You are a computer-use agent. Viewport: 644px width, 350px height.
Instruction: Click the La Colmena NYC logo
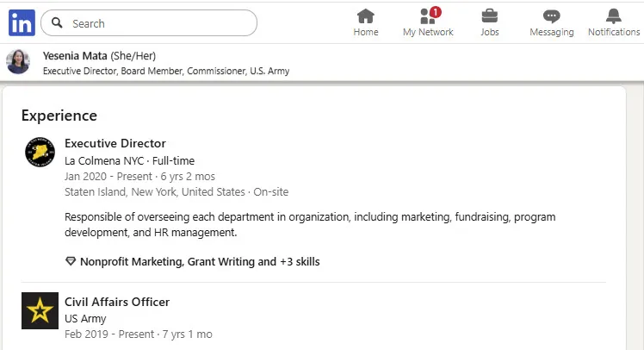point(40,153)
